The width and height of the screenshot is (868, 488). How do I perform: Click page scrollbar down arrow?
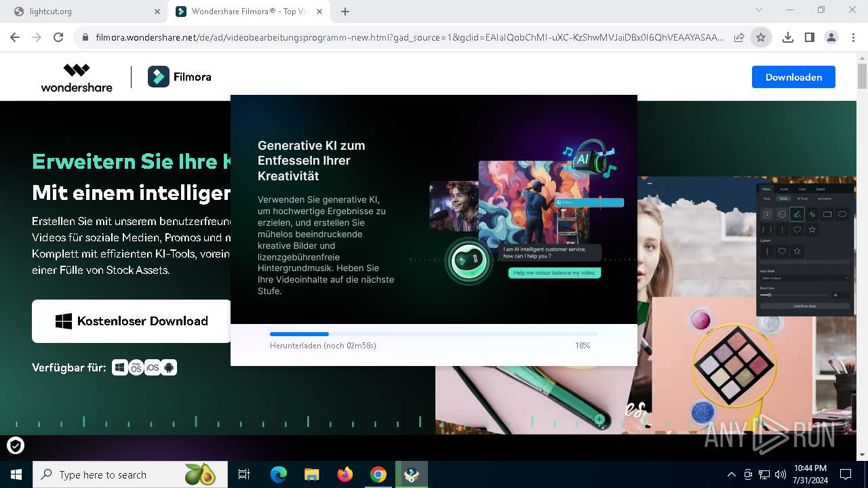[862, 455]
